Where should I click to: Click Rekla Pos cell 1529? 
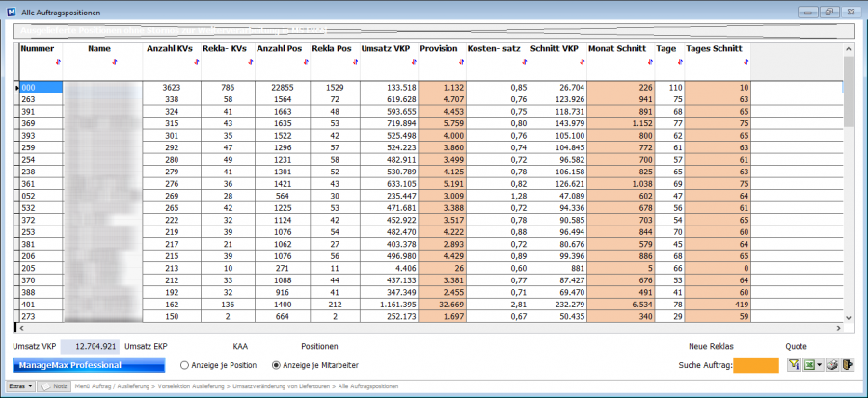[335, 88]
